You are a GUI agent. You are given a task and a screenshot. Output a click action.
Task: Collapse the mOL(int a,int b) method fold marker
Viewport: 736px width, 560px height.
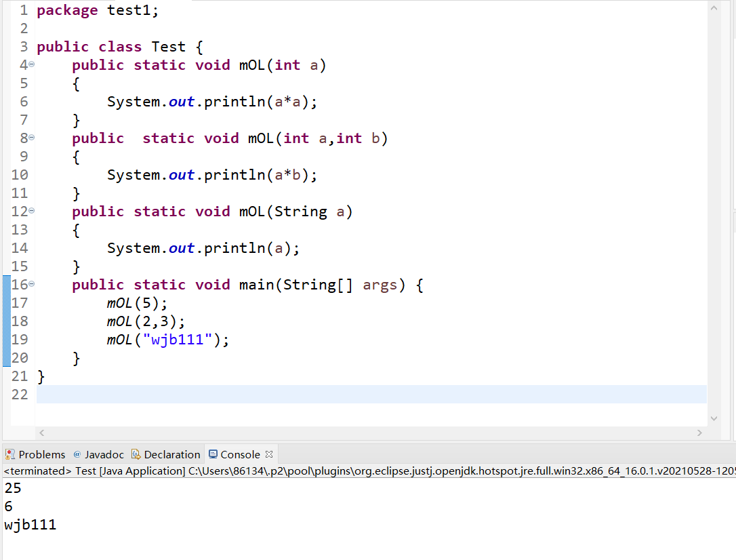pyautogui.click(x=31, y=138)
